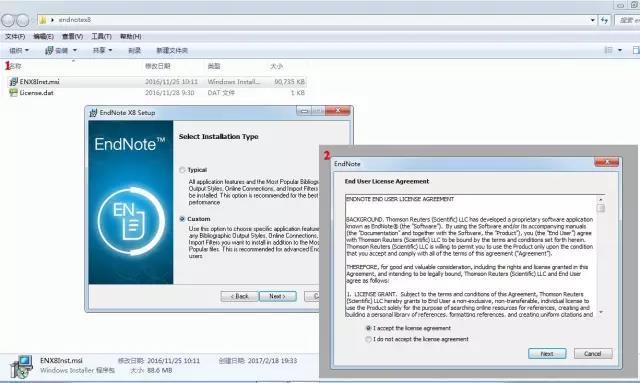
Task: Sort files by 类型 column
Action: 214,66
